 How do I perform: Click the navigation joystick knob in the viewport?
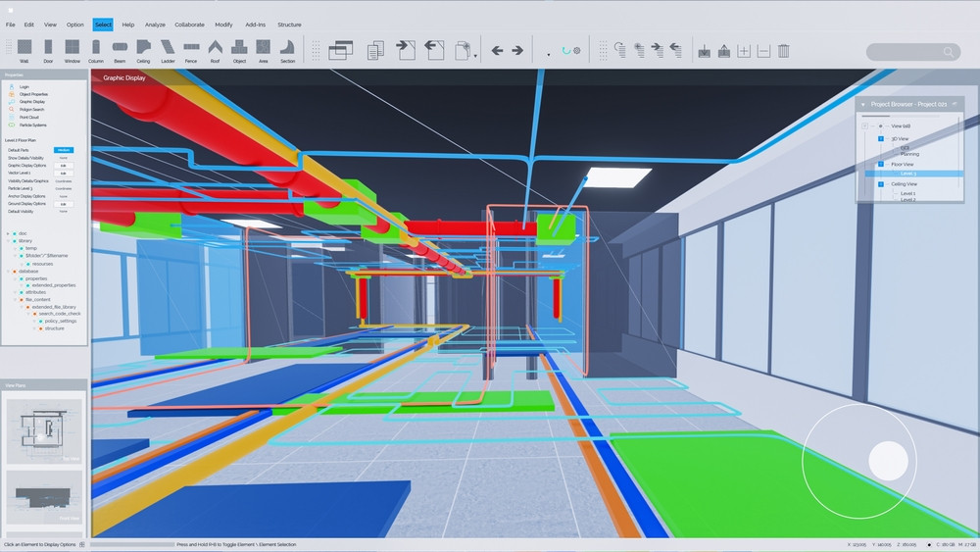click(888, 461)
